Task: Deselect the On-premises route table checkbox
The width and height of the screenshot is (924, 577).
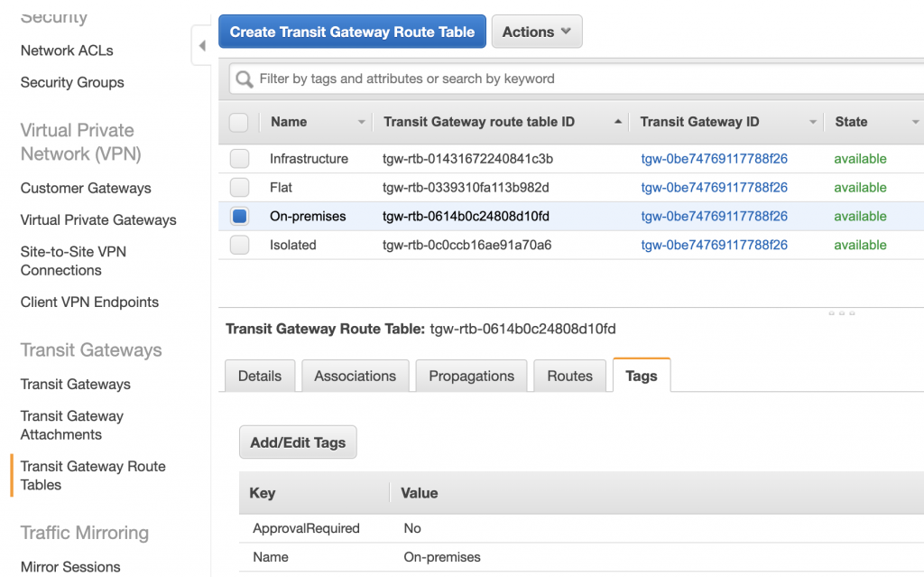Action: [238, 216]
